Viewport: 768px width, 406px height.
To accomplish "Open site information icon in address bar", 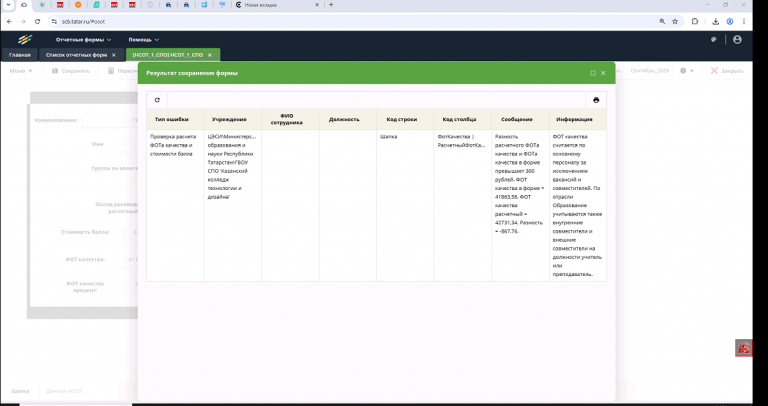I will pos(54,22).
